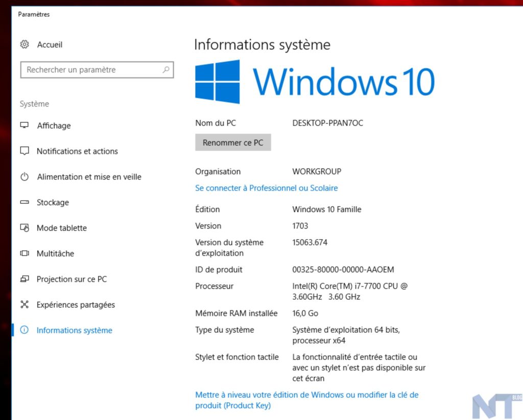This screenshot has width=523, height=420.
Task: Click the Stockage drive icon
Action: (x=25, y=202)
